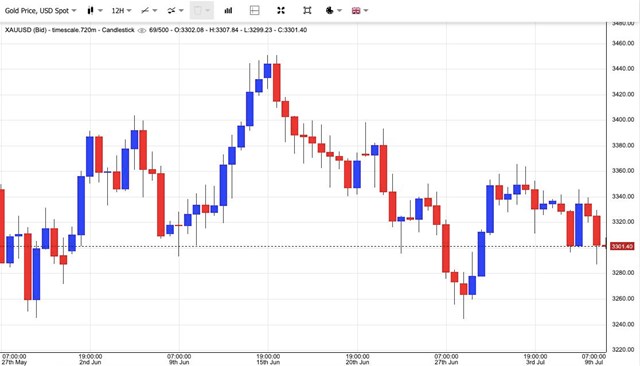Screen dimensions: 640x366
Task: Click the 2nd Jun time axis label
Action: coord(90,362)
